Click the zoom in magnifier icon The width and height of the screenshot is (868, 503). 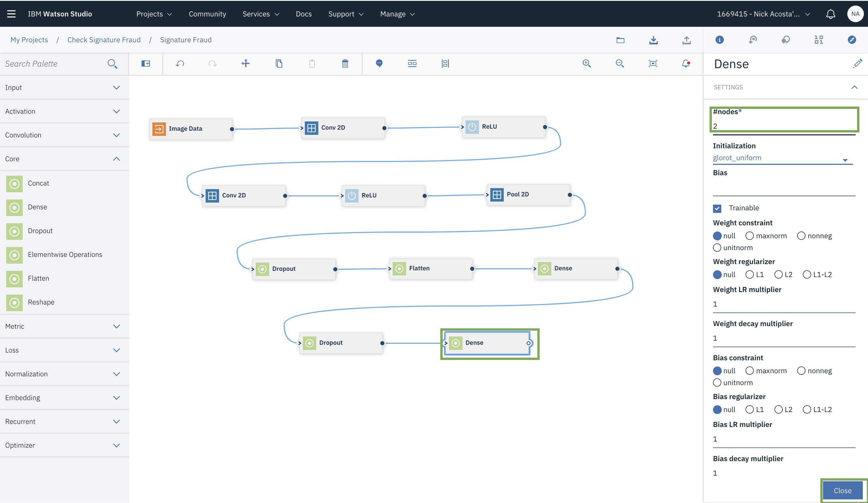tap(587, 63)
